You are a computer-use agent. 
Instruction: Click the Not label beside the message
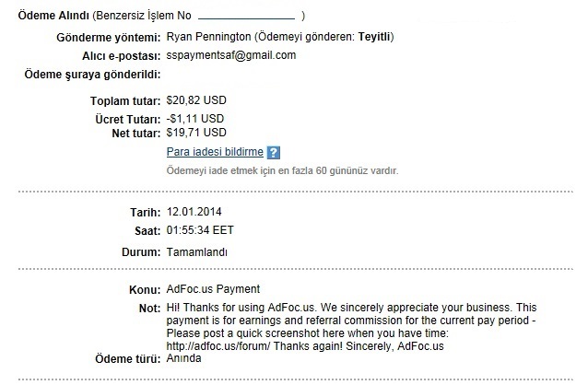click(149, 309)
